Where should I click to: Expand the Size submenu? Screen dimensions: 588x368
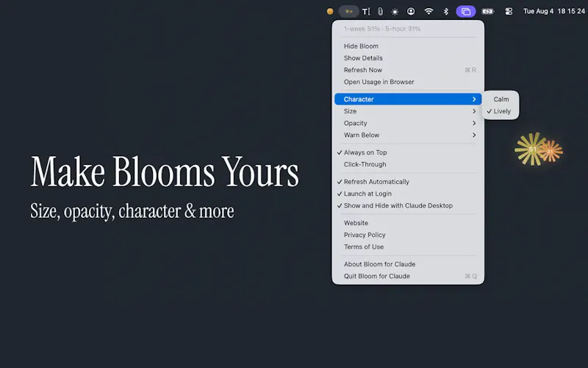tap(408, 111)
